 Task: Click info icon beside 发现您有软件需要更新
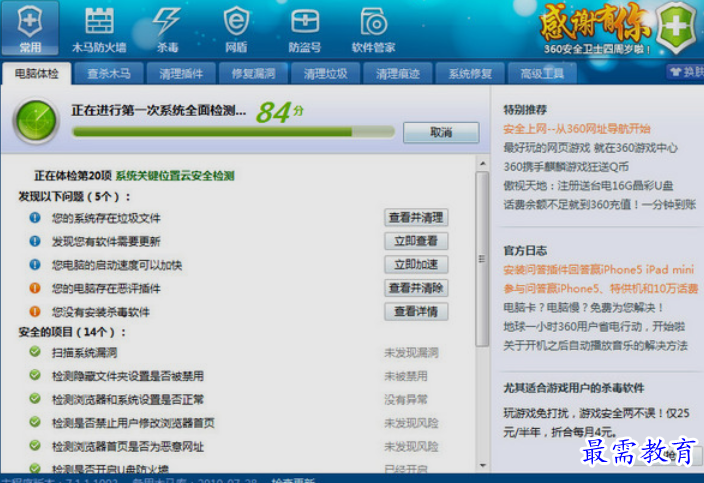coord(35,241)
